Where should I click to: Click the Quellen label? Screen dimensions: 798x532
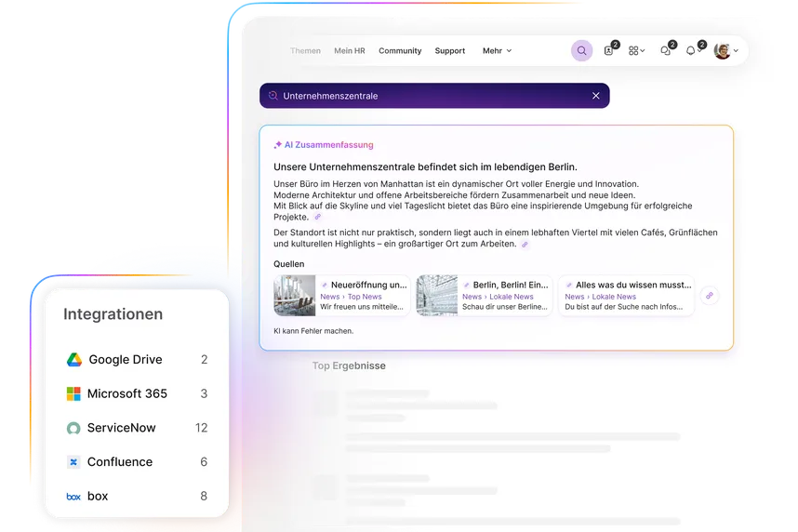tap(289, 264)
